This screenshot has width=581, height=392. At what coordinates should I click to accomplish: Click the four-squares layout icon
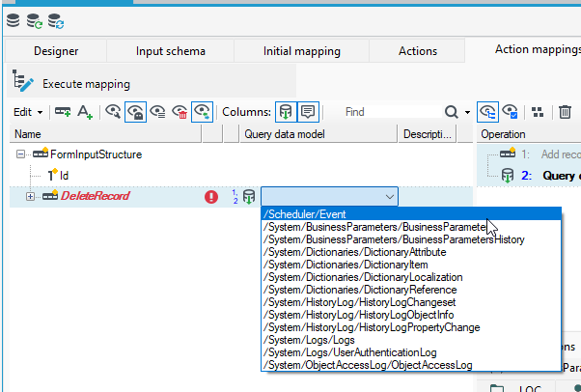tap(538, 112)
